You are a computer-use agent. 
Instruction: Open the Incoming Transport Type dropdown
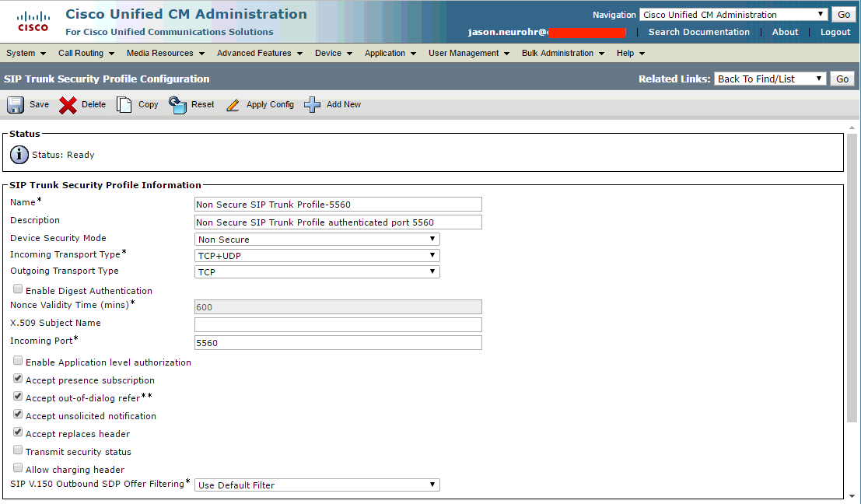[317, 255]
